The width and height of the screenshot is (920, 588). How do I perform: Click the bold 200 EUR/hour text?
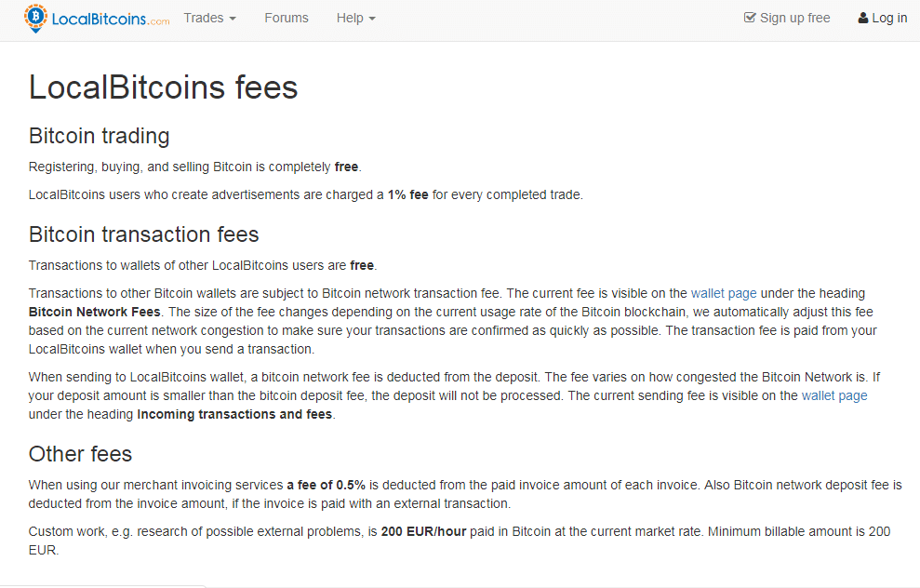[x=423, y=531]
